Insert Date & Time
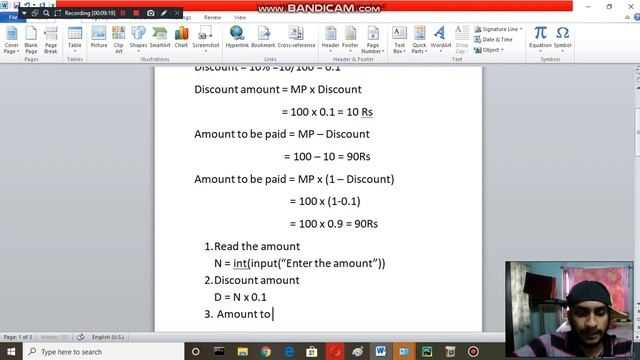Screen dimensions: 640x360 point(493,40)
